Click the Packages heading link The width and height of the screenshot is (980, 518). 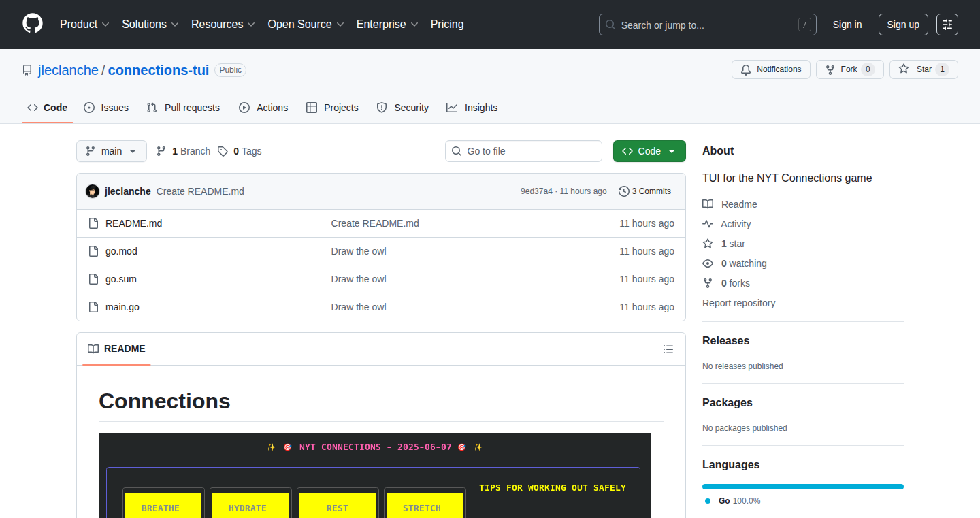pyautogui.click(x=728, y=403)
